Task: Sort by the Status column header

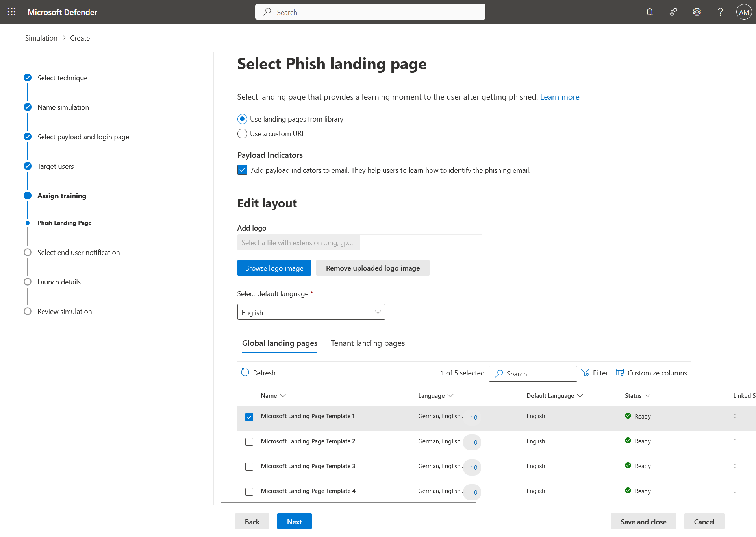Action: coord(637,395)
